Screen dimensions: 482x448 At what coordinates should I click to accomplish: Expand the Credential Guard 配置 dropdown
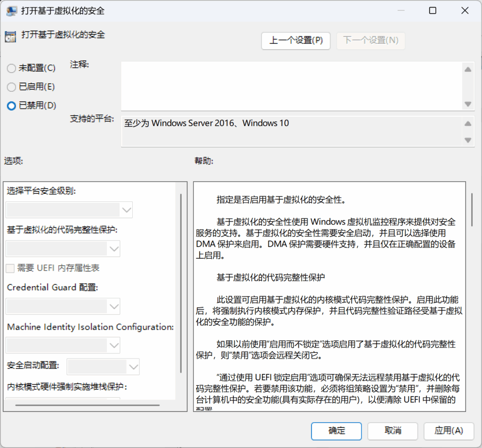[x=63, y=306]
